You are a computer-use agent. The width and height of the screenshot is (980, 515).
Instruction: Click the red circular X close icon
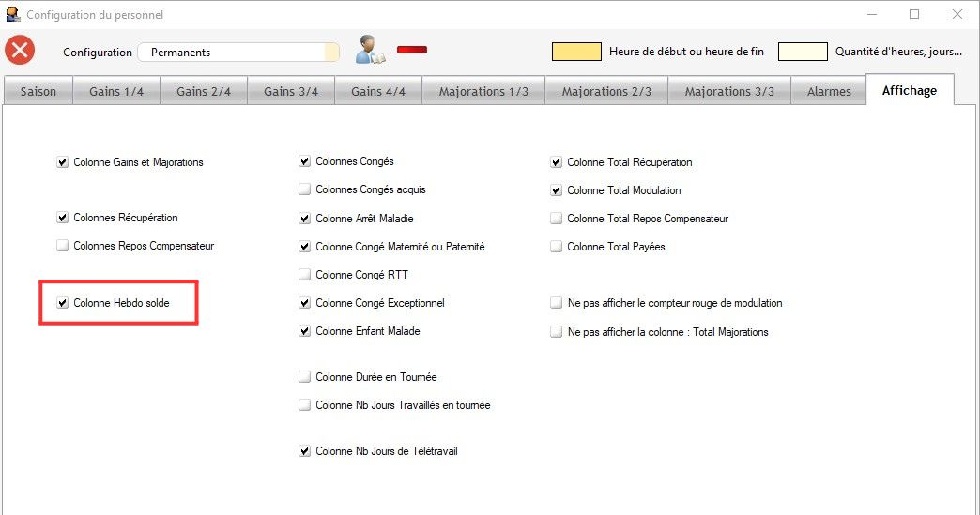pyautogui.click(x=20, y=51)
